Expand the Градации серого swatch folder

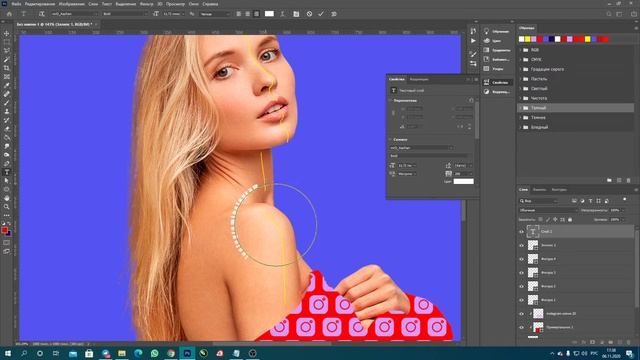tap(520, 69)
